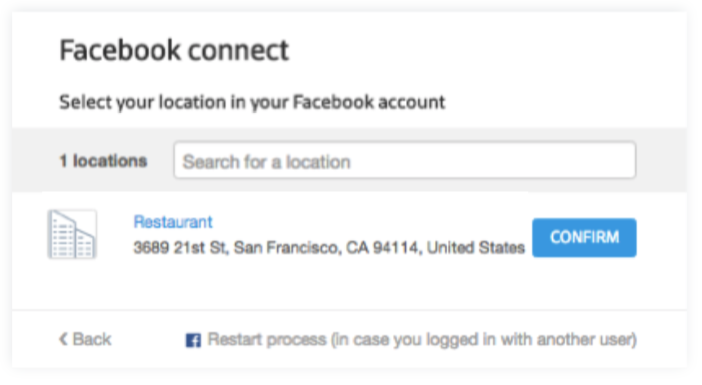This screenshot has height=385, width=702.
Task: Click the text in case you logged in with another user
Action: click(484, 340)
